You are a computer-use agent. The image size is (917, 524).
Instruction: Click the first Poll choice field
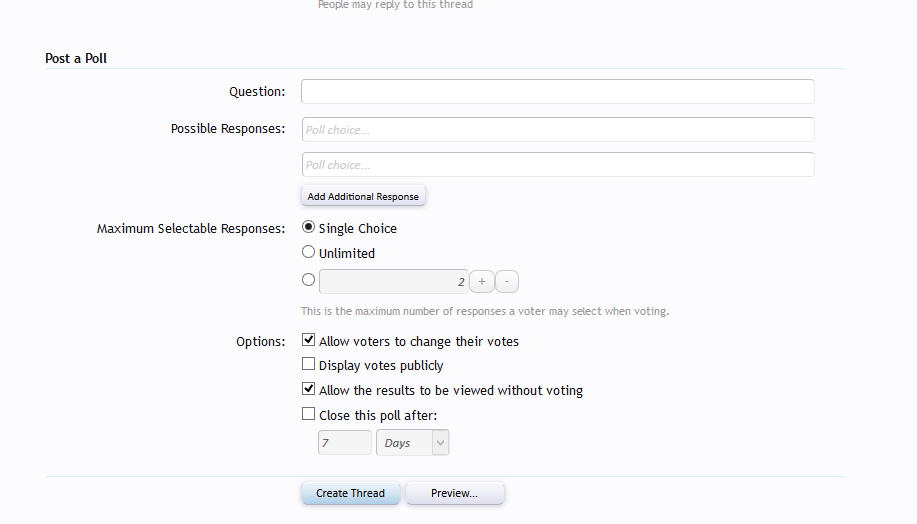tap(557, 130)
